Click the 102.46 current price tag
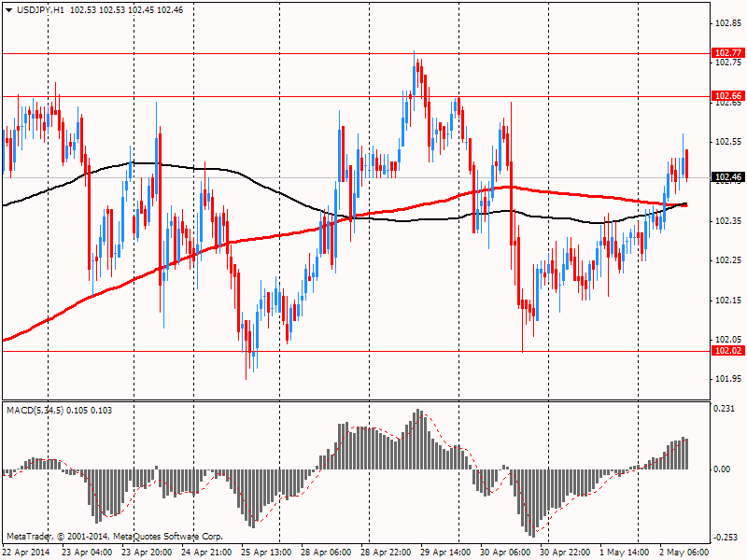This screenshot has width=747, height=560. (x=726, y=177)
